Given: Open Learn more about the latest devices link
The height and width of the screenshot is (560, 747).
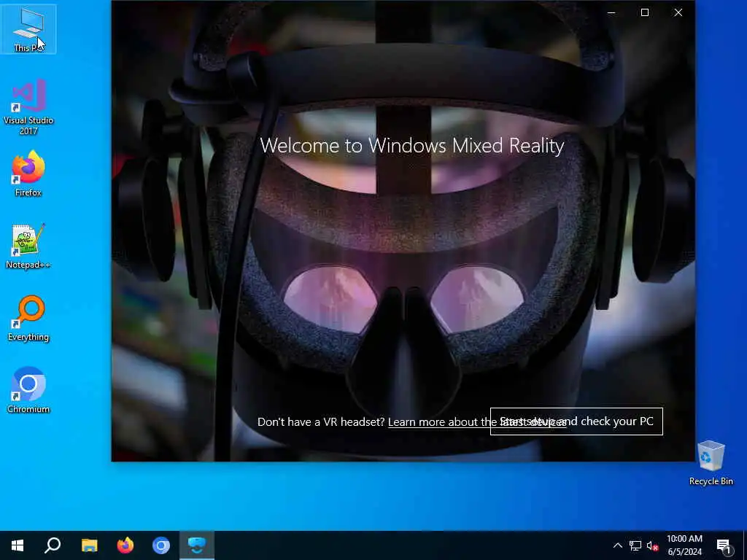Looking at the screenshot, I should 477,422.
